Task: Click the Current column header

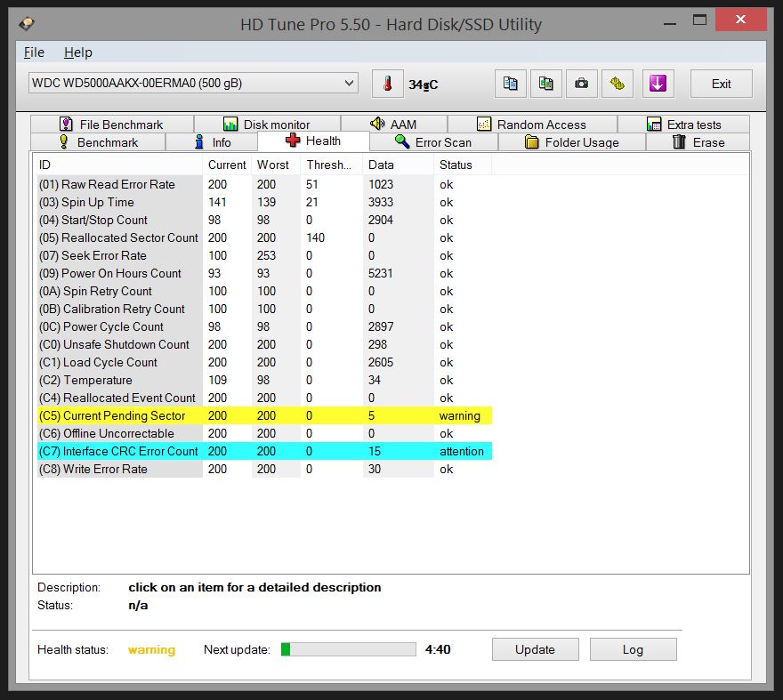Action: pos(227,165)
